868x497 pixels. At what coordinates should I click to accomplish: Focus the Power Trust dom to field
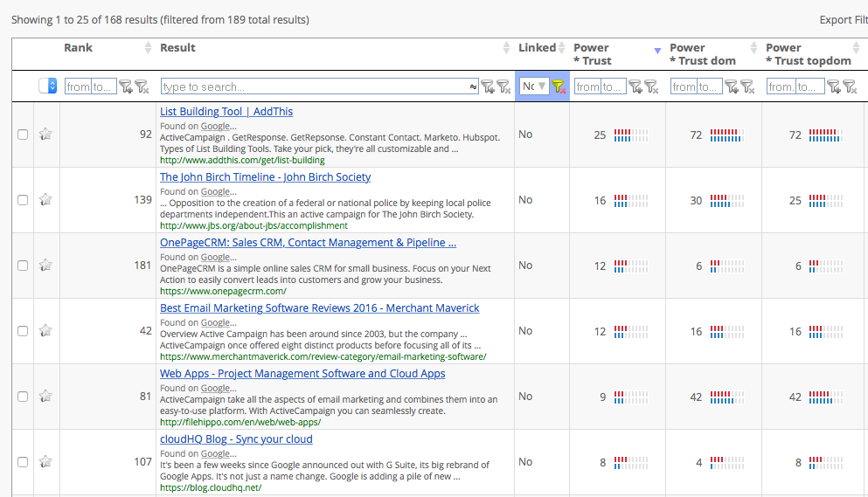coord(711,86)
